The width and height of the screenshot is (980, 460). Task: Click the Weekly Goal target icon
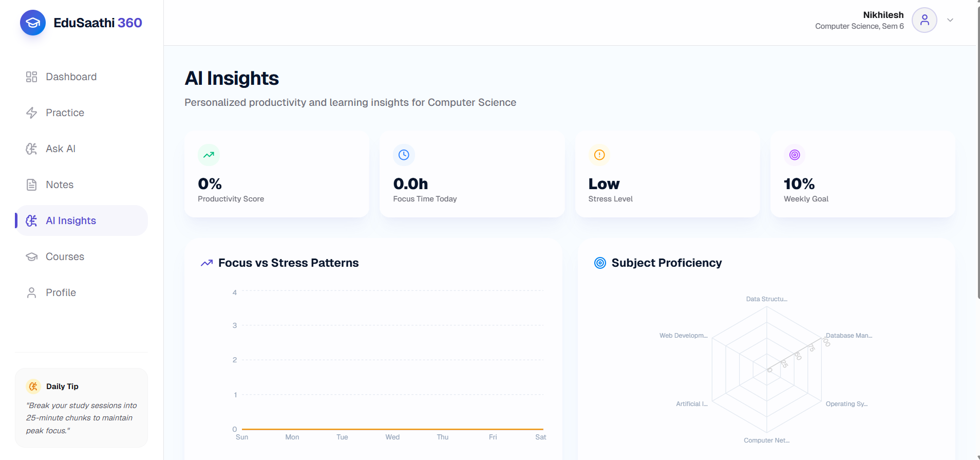(795, 155)
